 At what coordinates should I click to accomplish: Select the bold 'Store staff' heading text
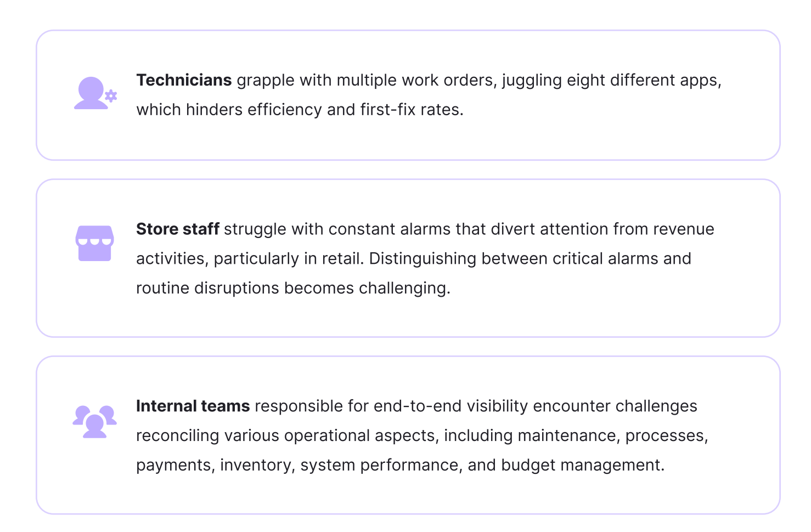[x=178, y=229]
